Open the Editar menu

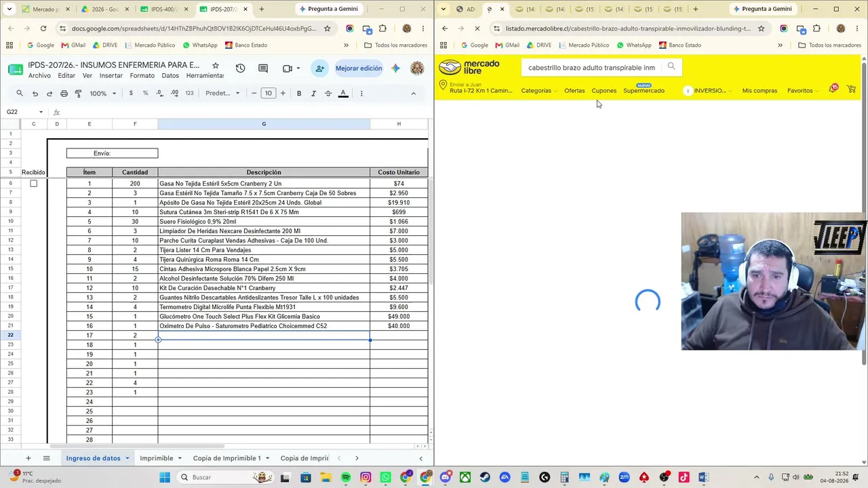[x=66, y=76]
